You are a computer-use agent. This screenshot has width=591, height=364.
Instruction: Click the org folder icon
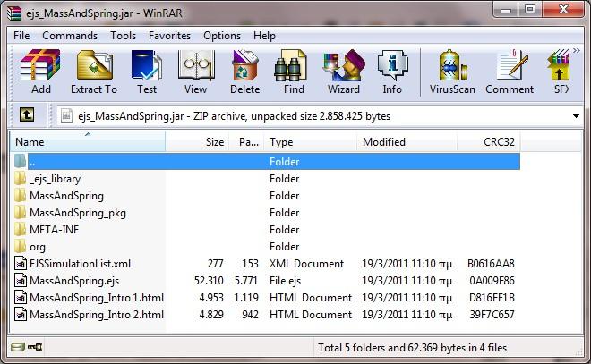point(21,246)
